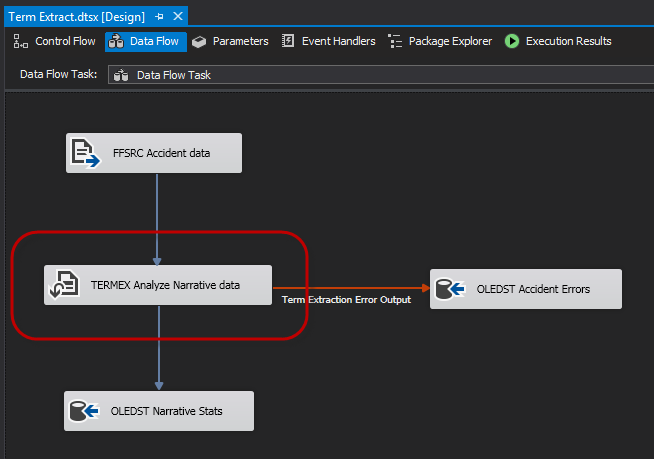Select the OLEDST Narrative Stats destination

pyautogui.click(x=159, y=411)
